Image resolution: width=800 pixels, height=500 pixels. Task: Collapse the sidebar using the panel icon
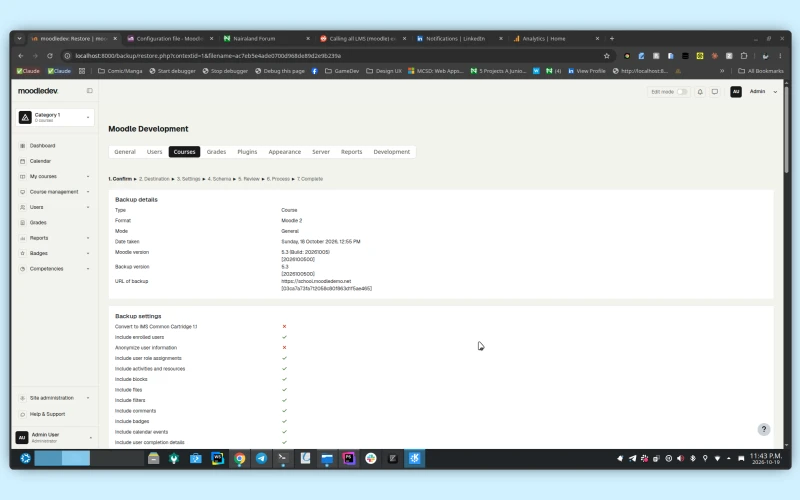[89, 91]
